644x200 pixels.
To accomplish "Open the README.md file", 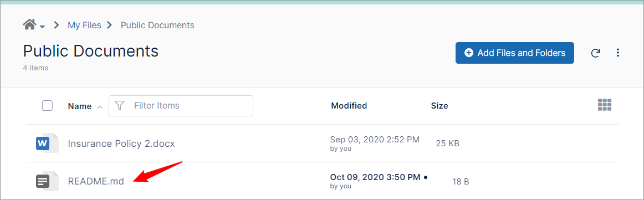I will 96,181.
